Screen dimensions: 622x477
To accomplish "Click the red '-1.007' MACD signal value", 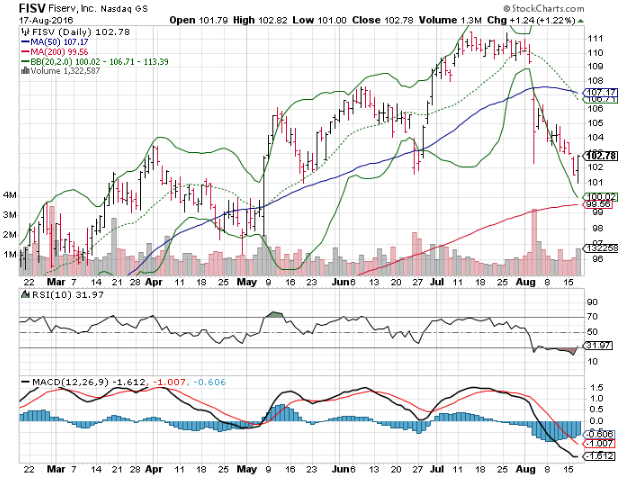I will tap(169, 382).
